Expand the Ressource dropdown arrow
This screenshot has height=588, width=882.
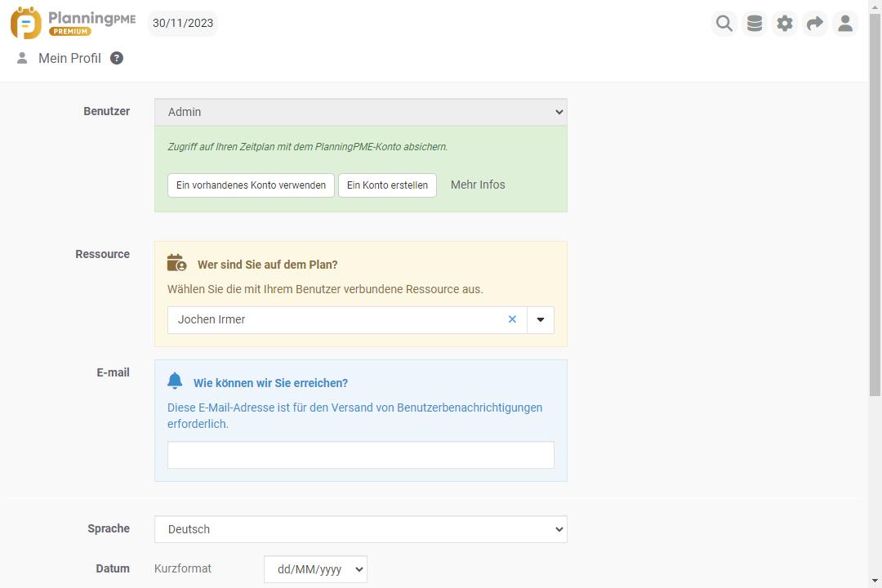point(540,319)
